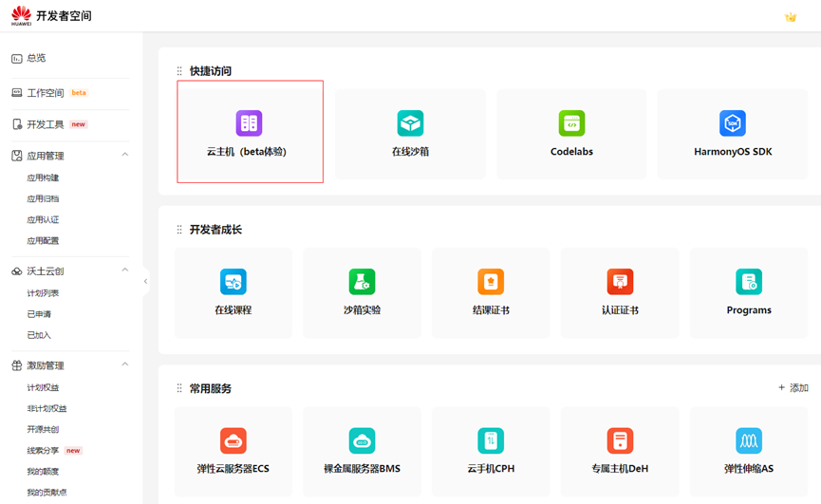Click the Huawei logo in header
Viewport: 821px width, 504px height.
pos(22,15)
